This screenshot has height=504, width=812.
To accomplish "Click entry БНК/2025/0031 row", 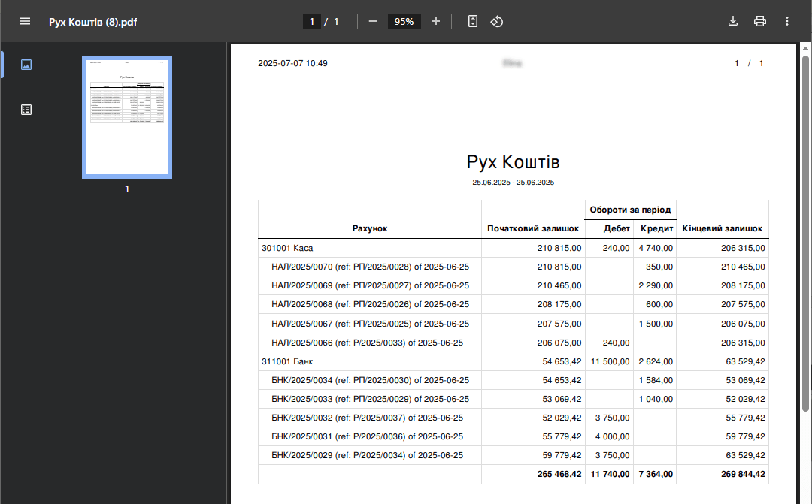I will [x=514, y=436].
